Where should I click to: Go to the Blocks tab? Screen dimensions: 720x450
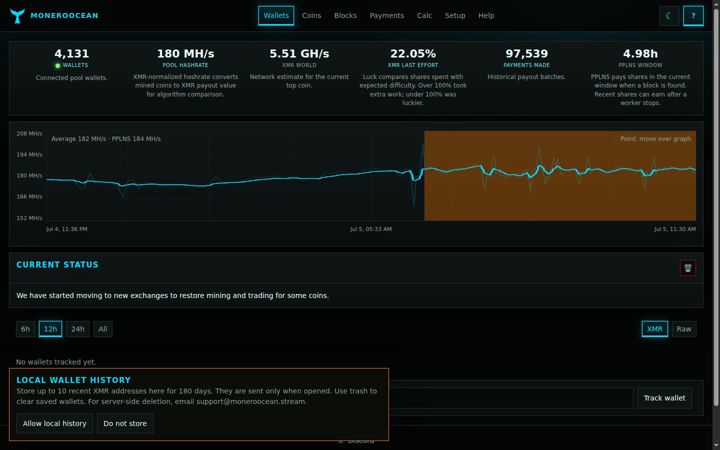coord(345,16)
